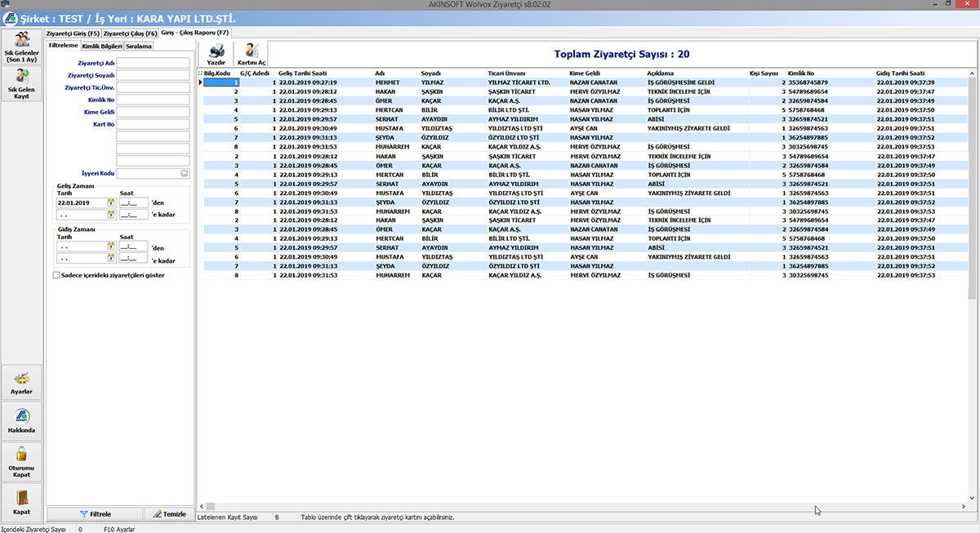980x533 pixels.
Task: Open calendar picker for Geliş Zamanı start date
Action: click(110, 202)
